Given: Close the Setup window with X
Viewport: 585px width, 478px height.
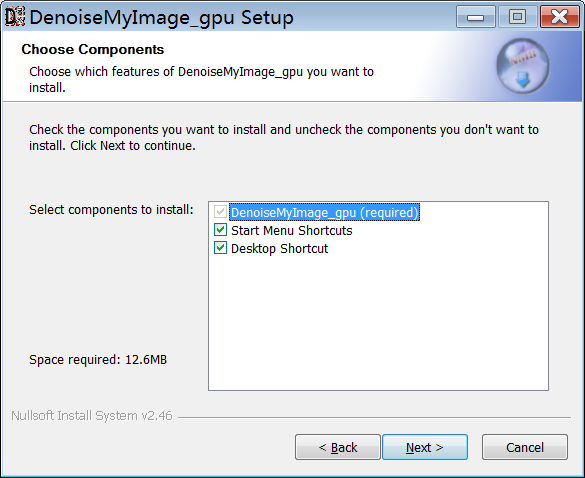Looking at the screenshot, I should click(x=560, y=17).
